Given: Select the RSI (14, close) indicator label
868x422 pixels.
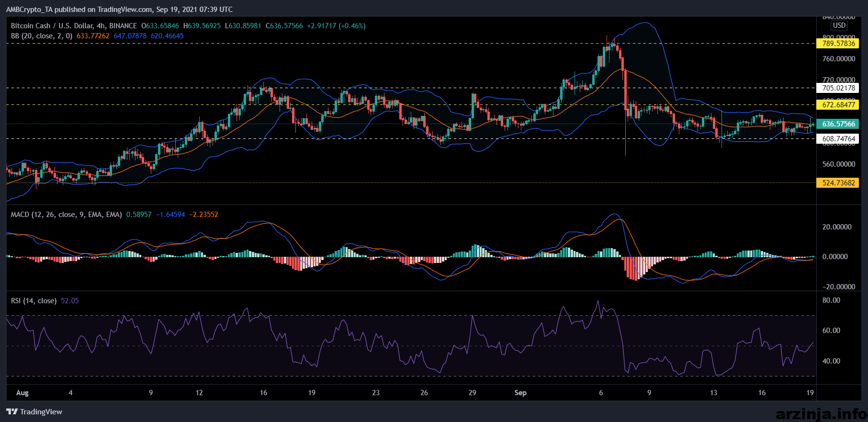Looking at the screenshot, I should (34, 301).
